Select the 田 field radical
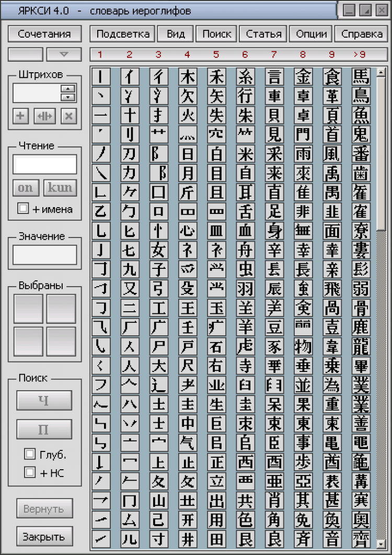This screenshot has height=555, width=392. tap(216, 539)
